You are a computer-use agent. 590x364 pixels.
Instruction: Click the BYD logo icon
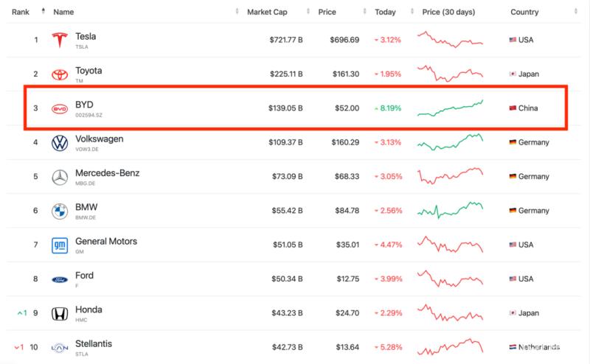tap(60, 108)
